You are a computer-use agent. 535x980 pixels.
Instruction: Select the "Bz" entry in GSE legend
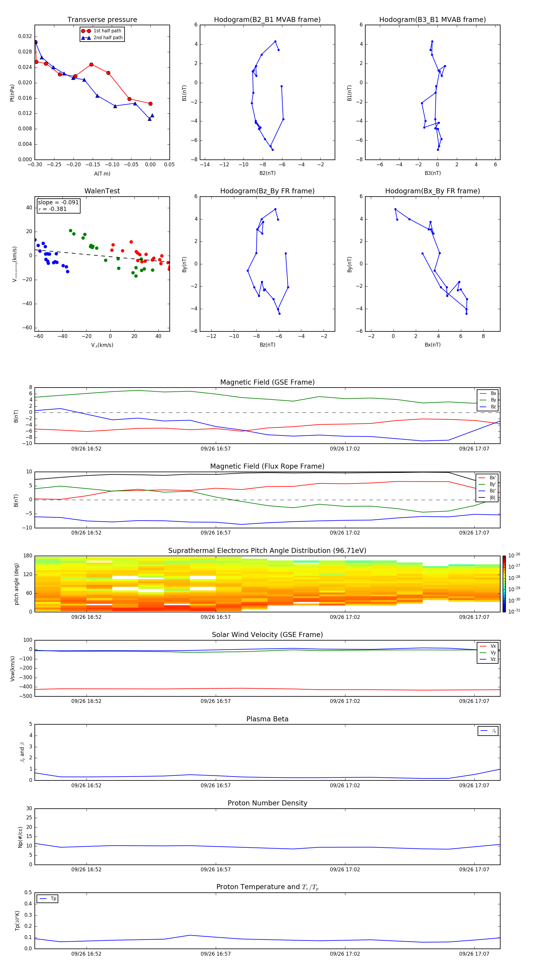[488, 407]
